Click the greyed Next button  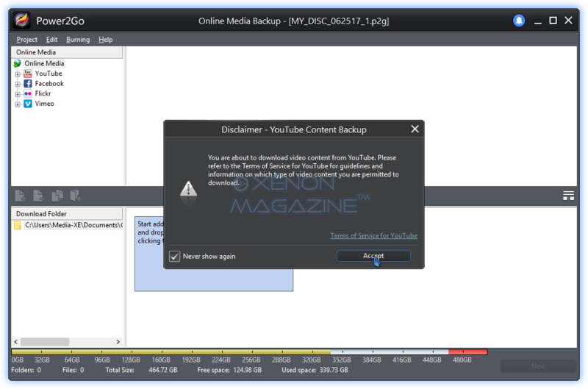pos(538,365)
